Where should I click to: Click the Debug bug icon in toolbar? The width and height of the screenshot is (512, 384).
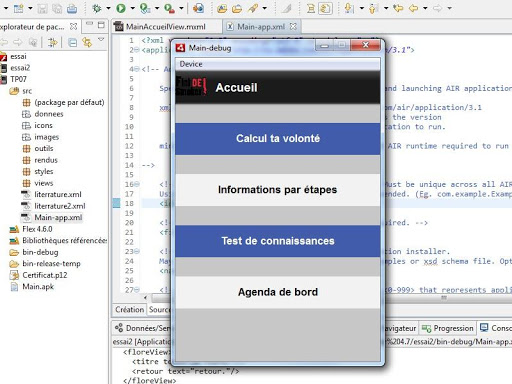pos(97,8)
